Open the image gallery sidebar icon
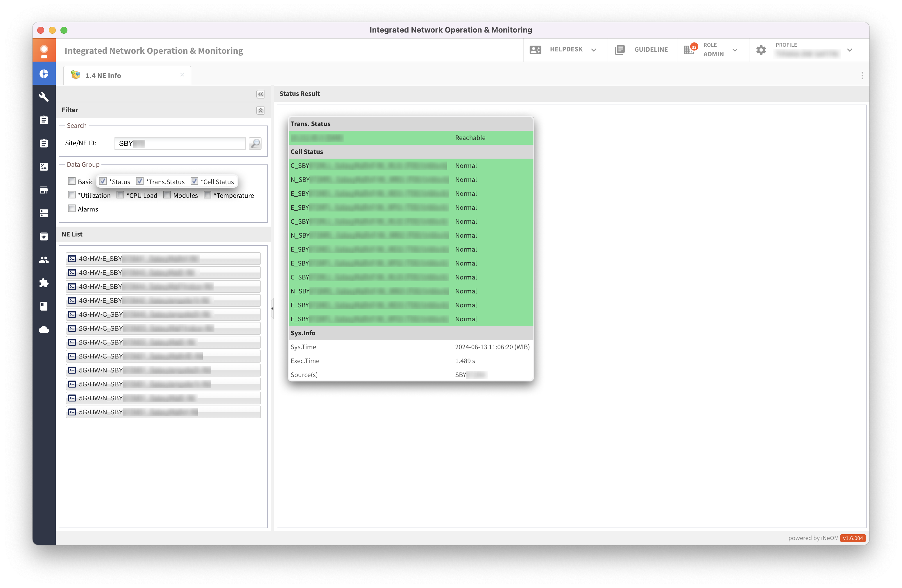The height and width of the screenshot is (588, 902). coord(44,167)
